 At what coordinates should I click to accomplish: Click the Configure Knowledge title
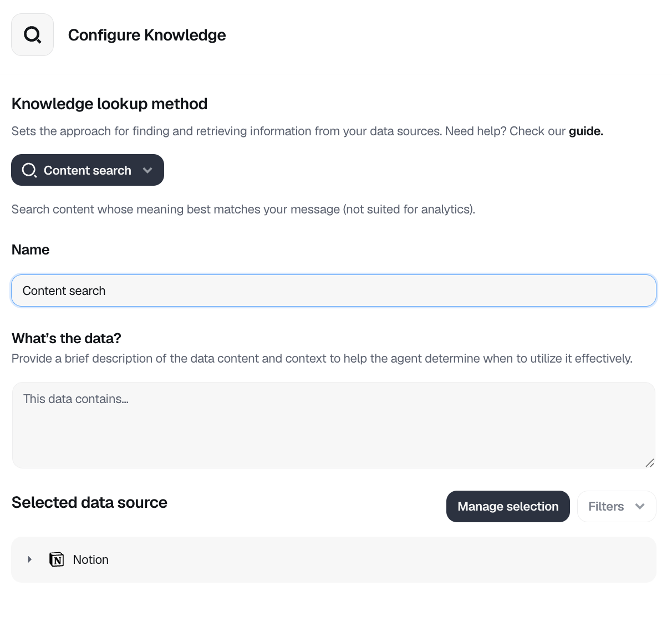click(x=147, y=35)
